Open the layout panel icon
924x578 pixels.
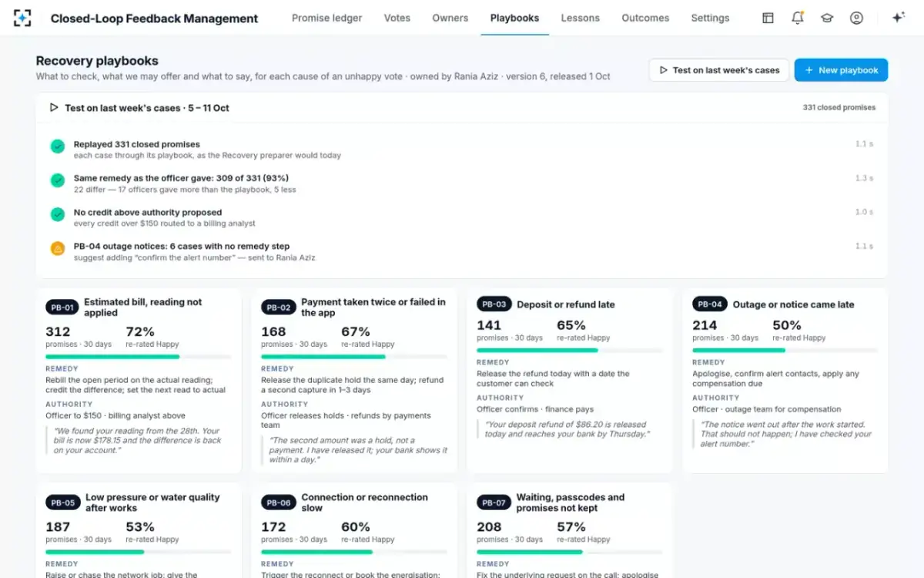tap(768, 18)
